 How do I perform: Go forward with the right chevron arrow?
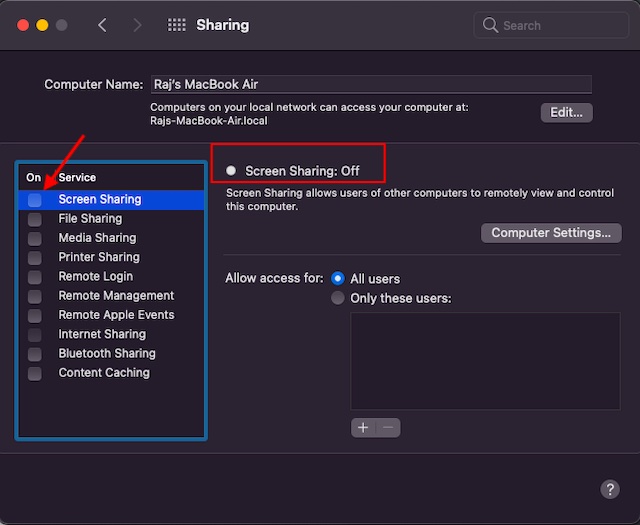(138, 25)
